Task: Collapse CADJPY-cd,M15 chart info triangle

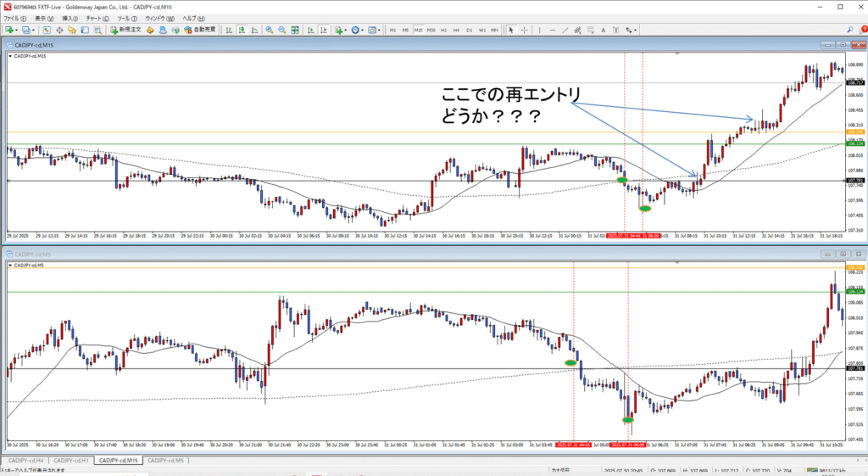Action: [x=10, y=56]
